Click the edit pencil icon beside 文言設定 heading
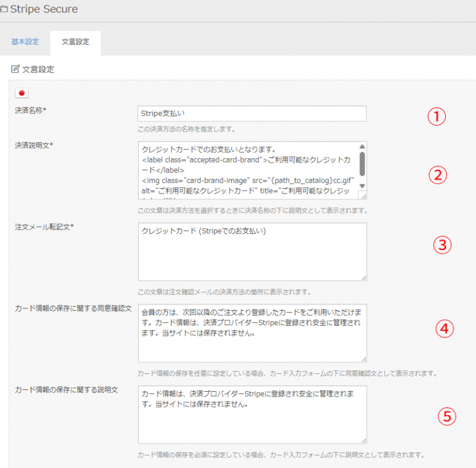Screen dimensions: 476x468 point(15,69)
